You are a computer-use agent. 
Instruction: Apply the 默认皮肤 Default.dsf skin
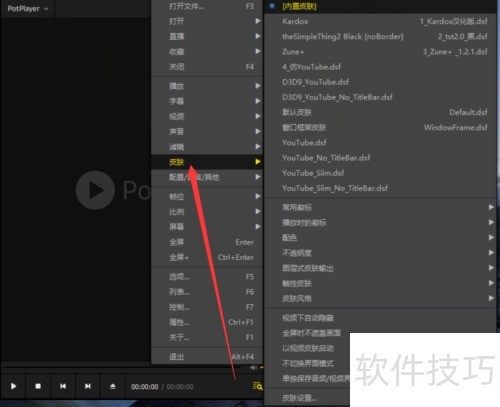(x=380, y=112)
